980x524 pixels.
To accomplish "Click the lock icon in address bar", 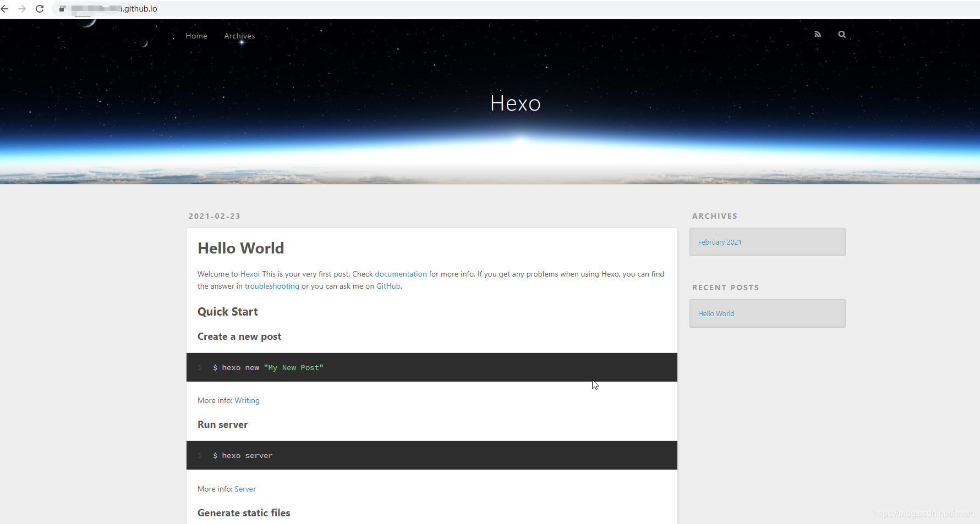I will coord(62,9).
